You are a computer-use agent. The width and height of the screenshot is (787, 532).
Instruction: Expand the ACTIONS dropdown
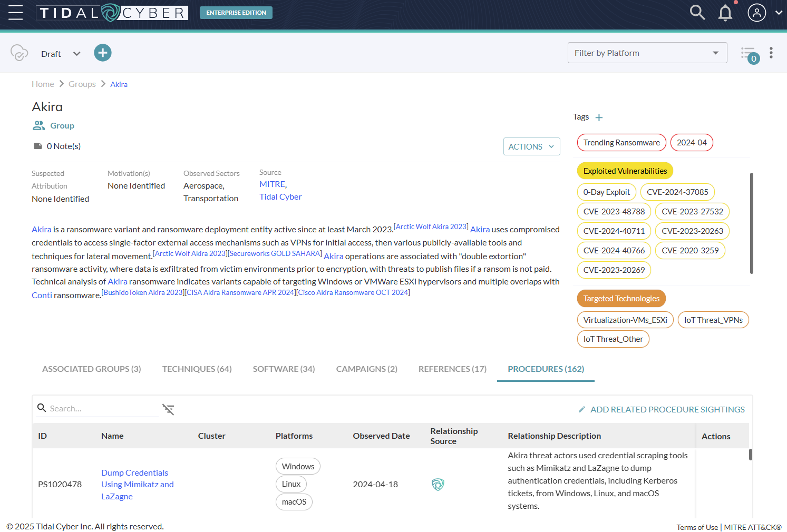tap(531, 146)
